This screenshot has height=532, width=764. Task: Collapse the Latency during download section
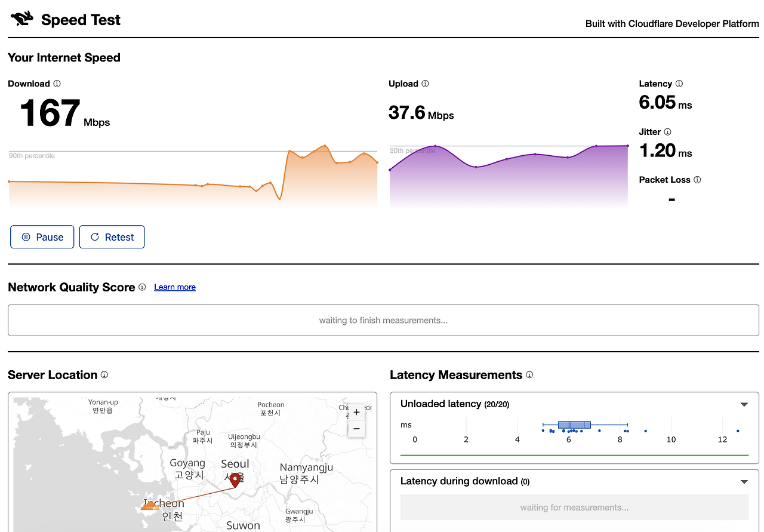pyautogui.click(x=744, y=482)
